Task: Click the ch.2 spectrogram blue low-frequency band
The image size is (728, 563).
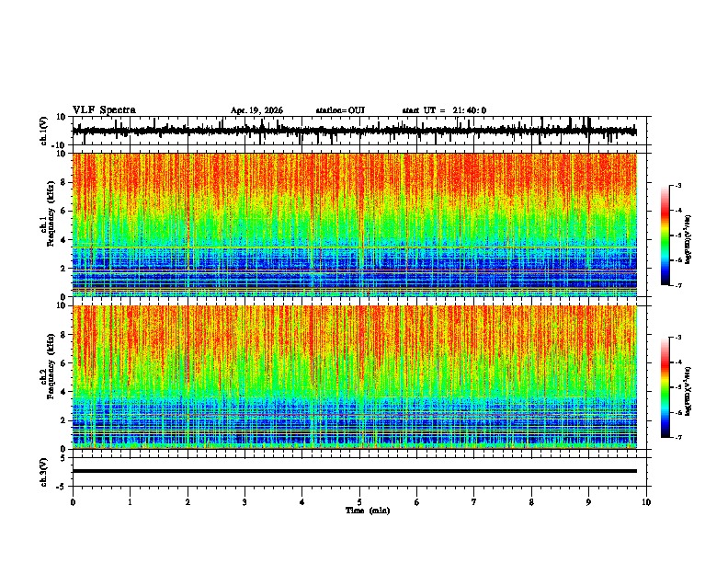Action: tap(354, 423)
